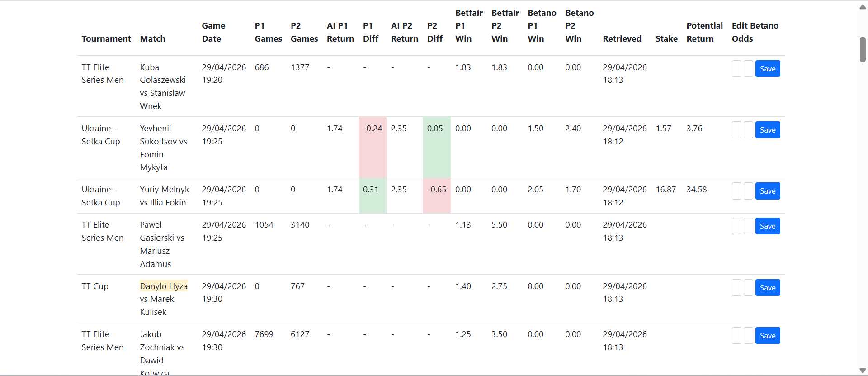Click the Potential Return column header
The height and width of the screenshot is (376, 868).
pyautogui.click(x=704, y=32)
